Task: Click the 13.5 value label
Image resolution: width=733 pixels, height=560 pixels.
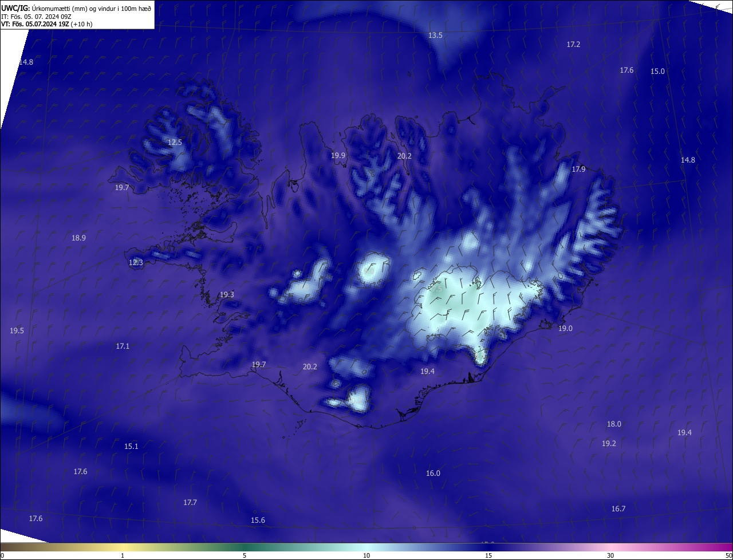Action: (x=435, y=36)
